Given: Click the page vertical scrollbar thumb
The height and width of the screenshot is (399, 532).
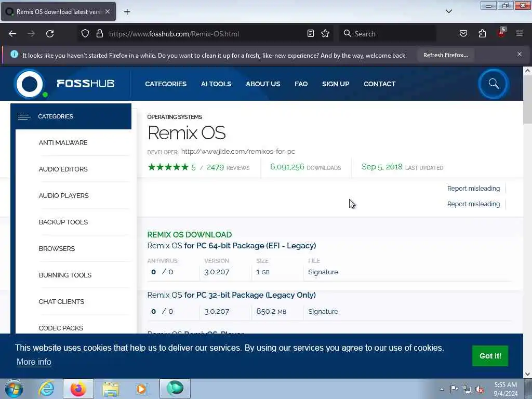Looking at the screenshot, I should [527, 100].
